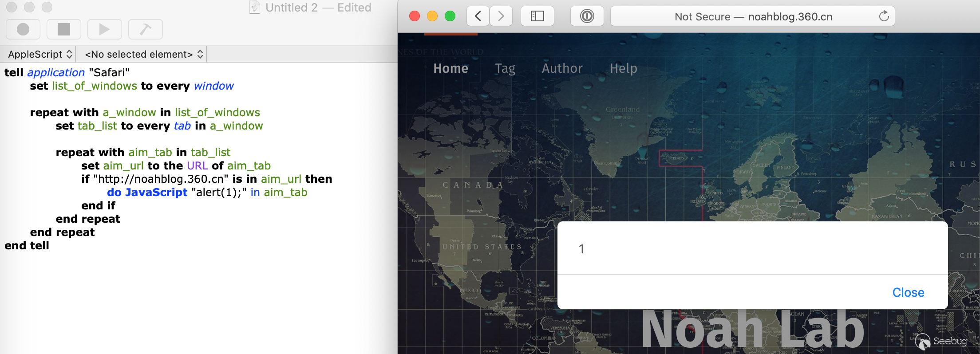The width and height of the screenshot is (980, 354).
Task: Focus the Safari address bar
Action: pyautogui.click(x=753, y=16)
